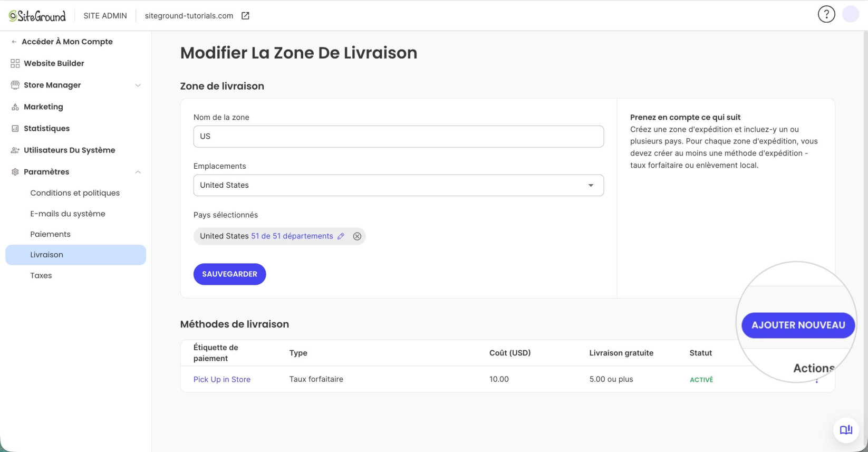
Task: Click the Statistiques chart icon
Action: pyautogui.click(x=15, y=128)
